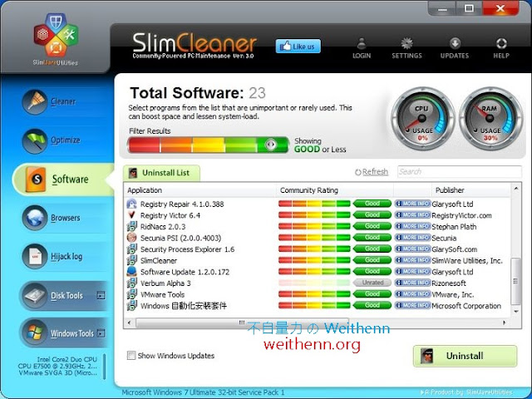Click publisher text Stephan Plath

click(x=454, y=227)
